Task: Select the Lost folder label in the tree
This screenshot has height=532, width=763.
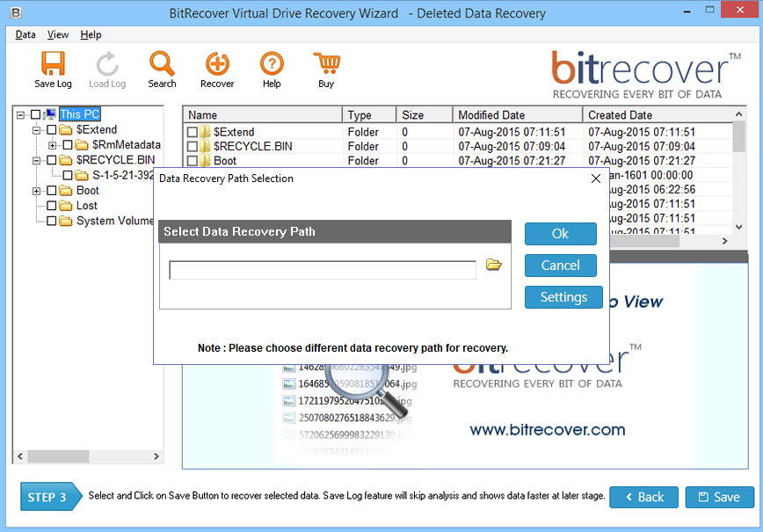Action: (87, 206)
